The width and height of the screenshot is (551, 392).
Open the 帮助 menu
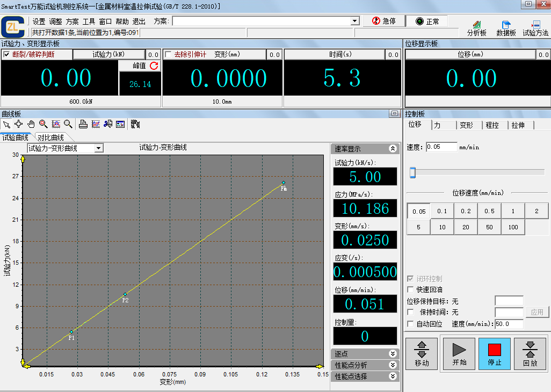tap(122, 21)
